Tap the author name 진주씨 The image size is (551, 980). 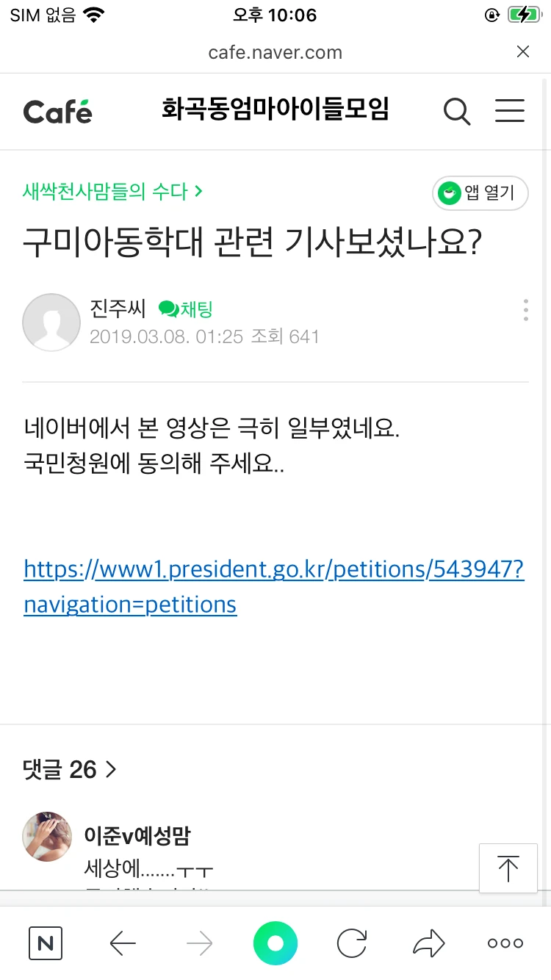tap(118, 309)
